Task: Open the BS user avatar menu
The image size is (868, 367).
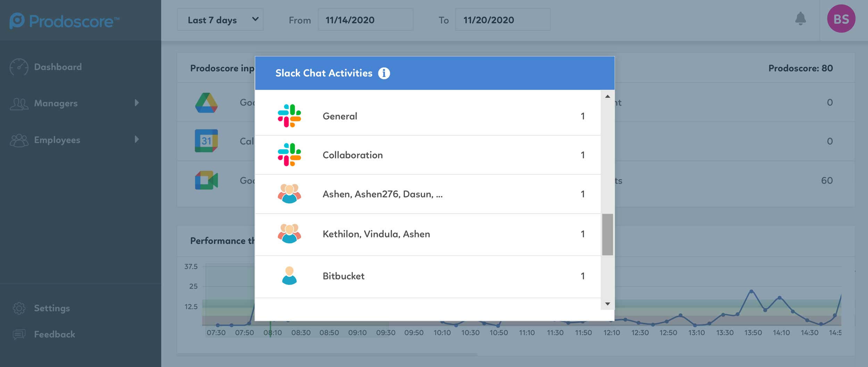Action: [x=841, y=19]
